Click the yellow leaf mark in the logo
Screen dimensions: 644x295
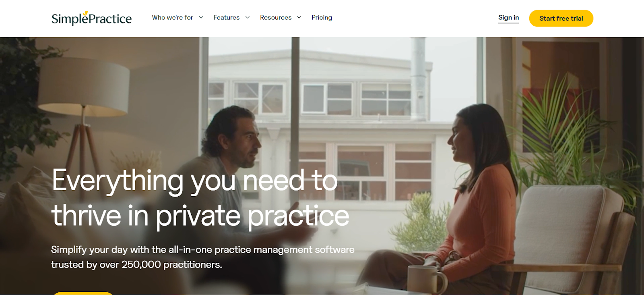pos(85,13)
